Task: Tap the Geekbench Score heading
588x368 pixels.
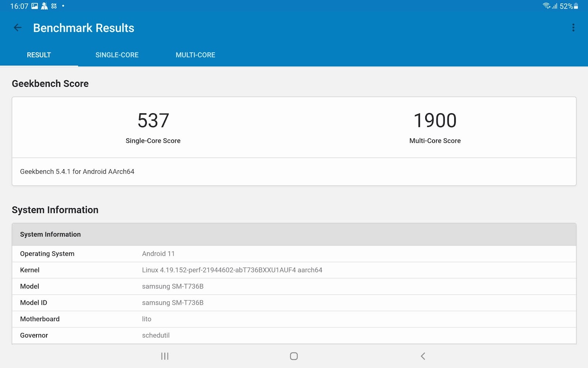Action: [50, 84]
